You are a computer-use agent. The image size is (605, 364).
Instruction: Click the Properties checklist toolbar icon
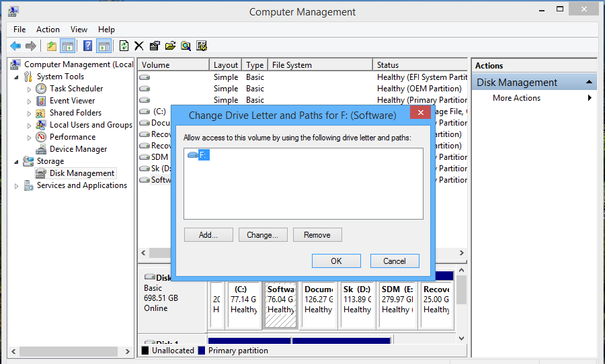tap(155, 46)
